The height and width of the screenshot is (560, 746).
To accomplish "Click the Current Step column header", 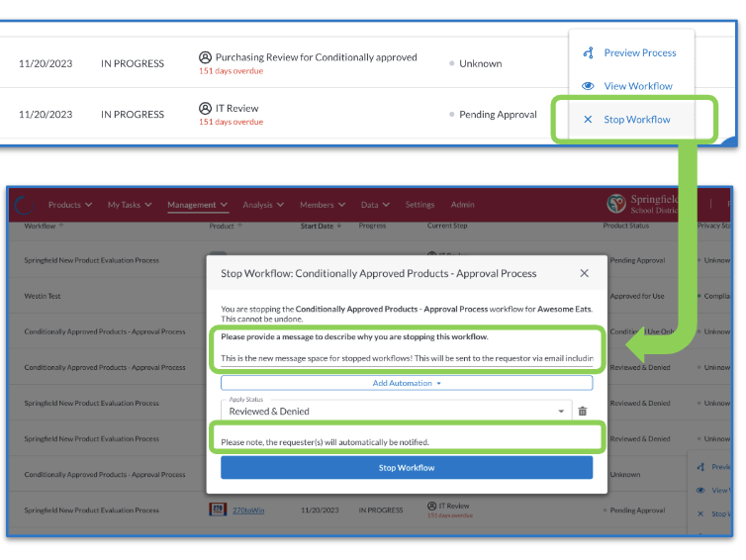I will click(x=447, y=226).
